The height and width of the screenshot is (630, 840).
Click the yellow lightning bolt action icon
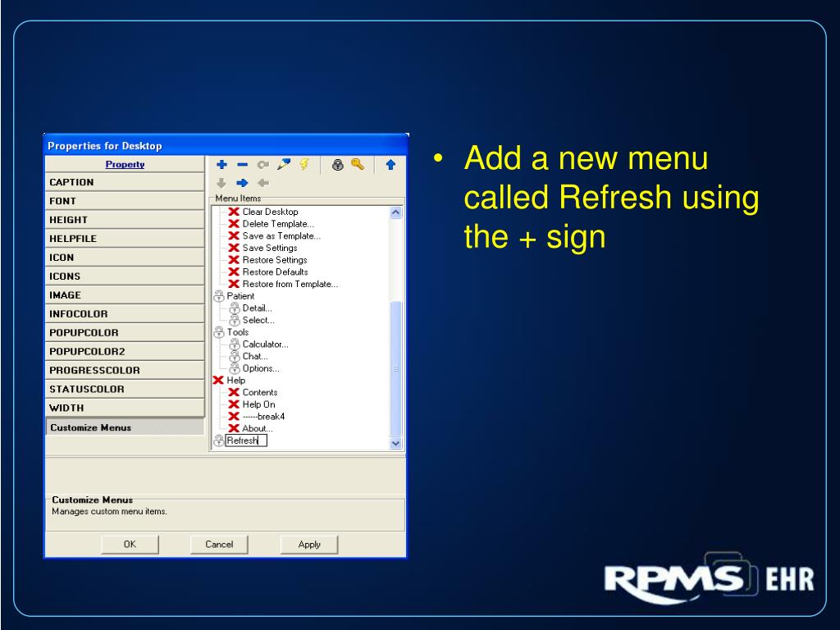click(304, 164)
